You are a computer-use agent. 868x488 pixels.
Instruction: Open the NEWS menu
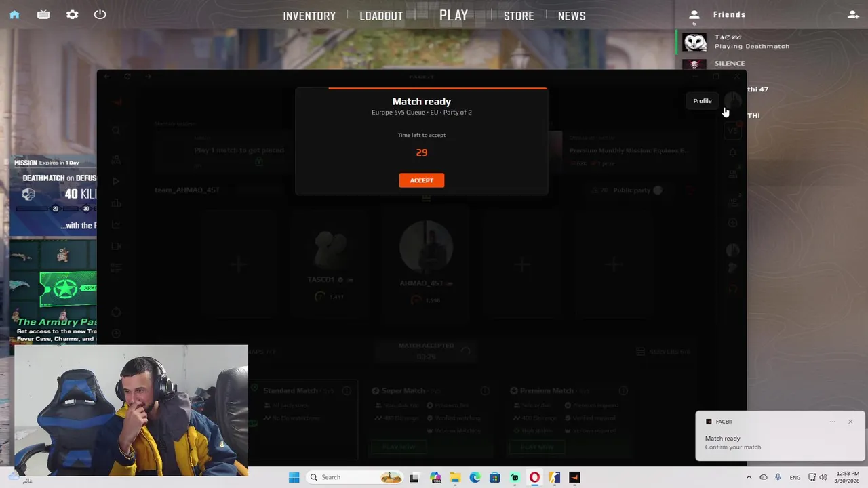572,16
